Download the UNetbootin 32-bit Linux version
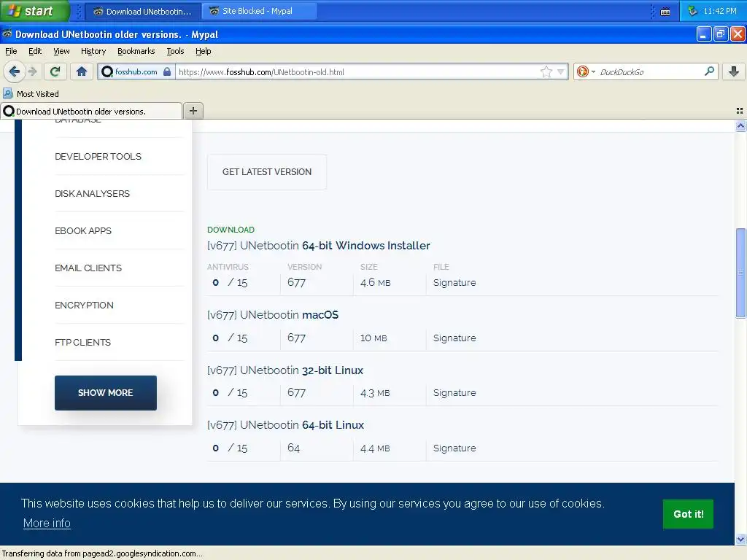747x560 pixels. 285,370
